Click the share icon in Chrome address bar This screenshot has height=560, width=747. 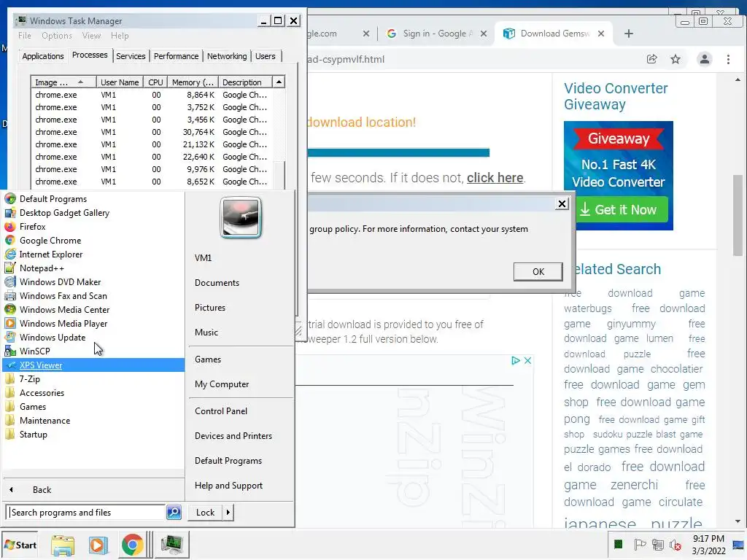coord(651,59)
